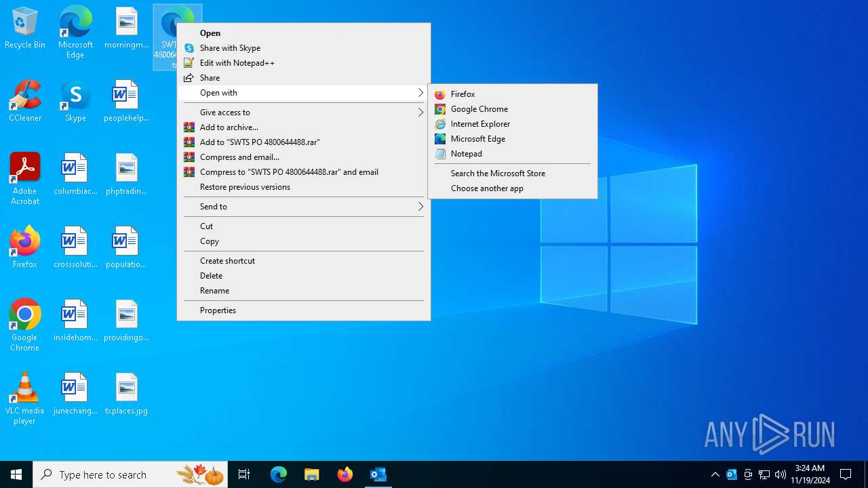Click Open in context menu

pos(304,33)
